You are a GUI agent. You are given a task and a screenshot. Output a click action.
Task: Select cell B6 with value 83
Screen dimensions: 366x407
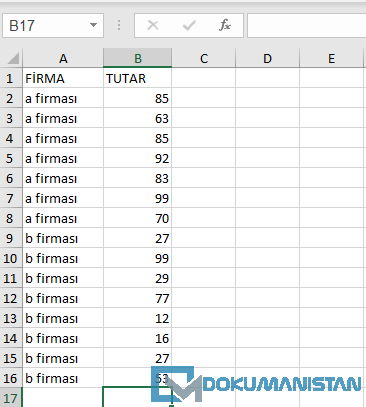pos(138,178)
